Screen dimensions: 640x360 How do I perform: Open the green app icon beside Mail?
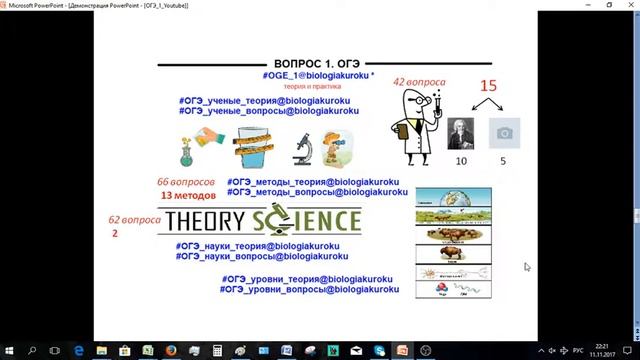pyautogui.click(x=333, y=351)
